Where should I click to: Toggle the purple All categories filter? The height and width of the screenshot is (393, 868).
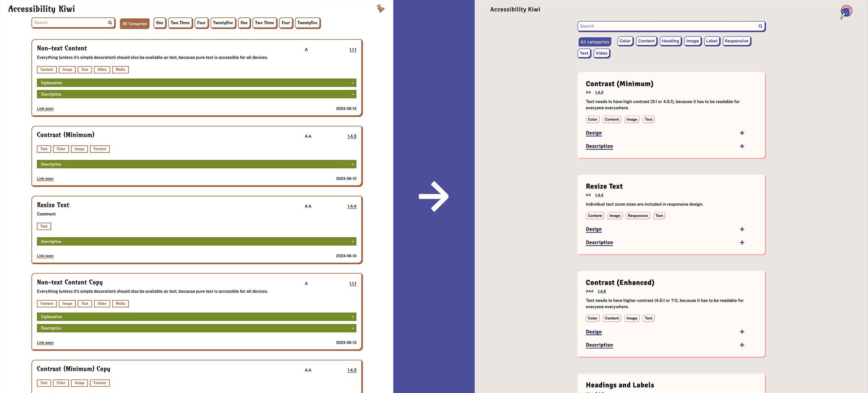(x=595, y=42)
